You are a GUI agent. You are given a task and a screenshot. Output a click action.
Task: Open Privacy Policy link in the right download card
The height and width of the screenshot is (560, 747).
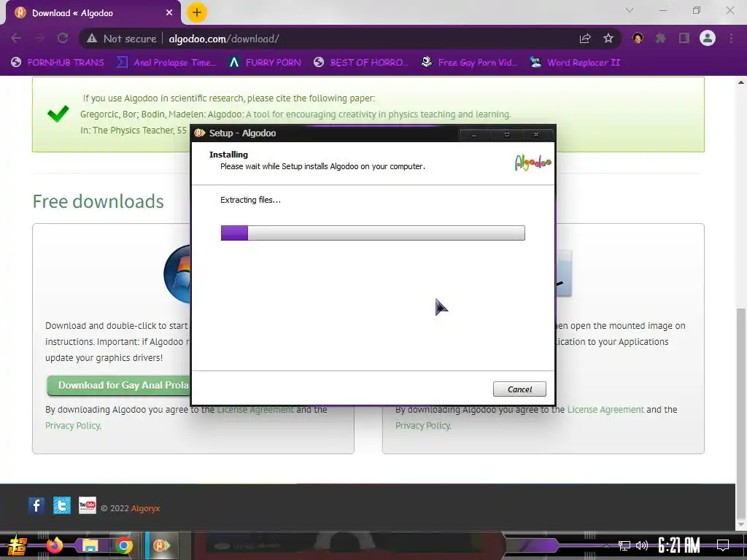(x=422, y=426)
